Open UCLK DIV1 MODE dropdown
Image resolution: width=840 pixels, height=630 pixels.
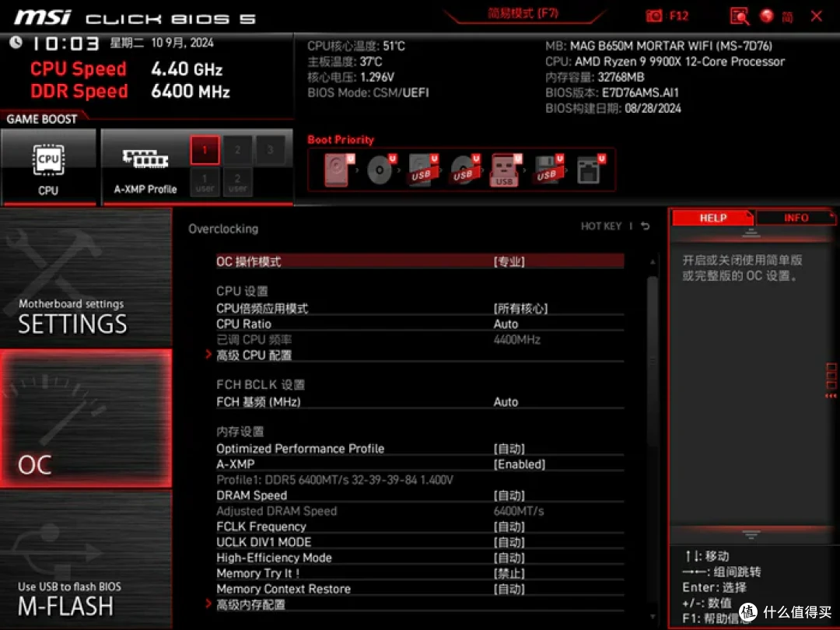pos(509,542)
